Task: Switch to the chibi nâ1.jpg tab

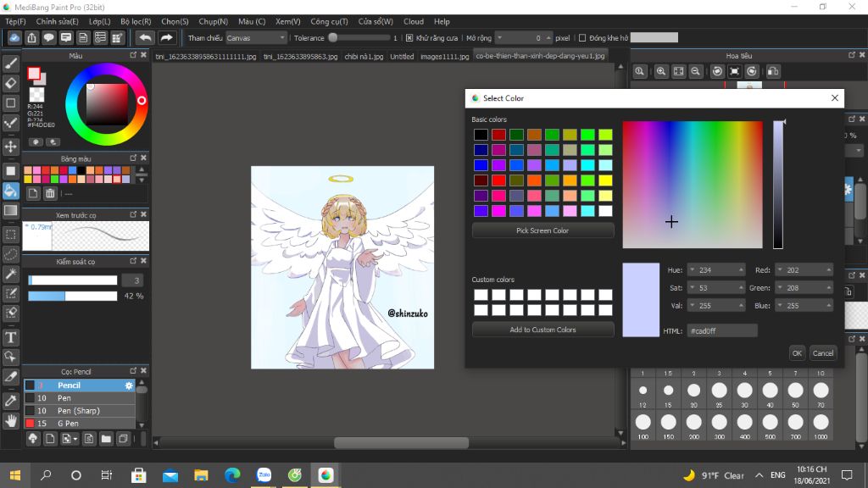Action: click(x=364, y=57)
